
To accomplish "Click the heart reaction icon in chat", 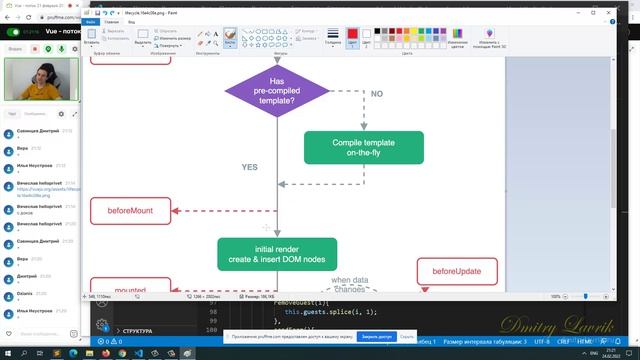I will click(x=9, y=334).
